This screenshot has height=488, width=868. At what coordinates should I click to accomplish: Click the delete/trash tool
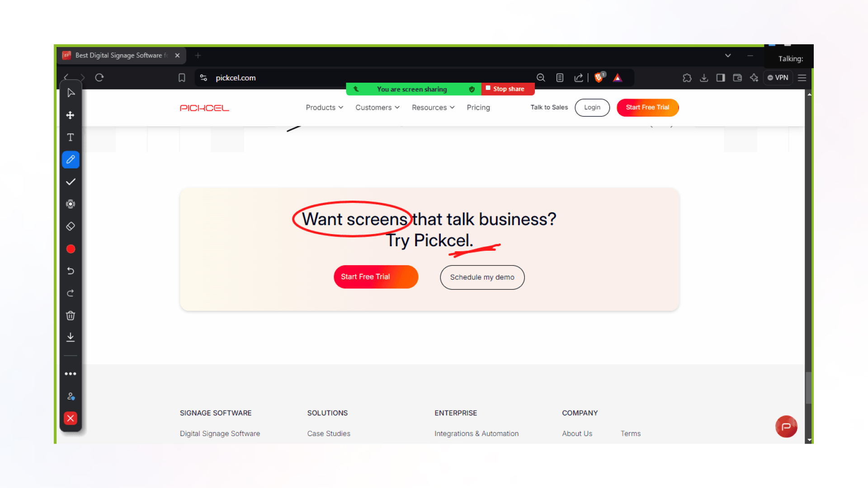point(71,315)
